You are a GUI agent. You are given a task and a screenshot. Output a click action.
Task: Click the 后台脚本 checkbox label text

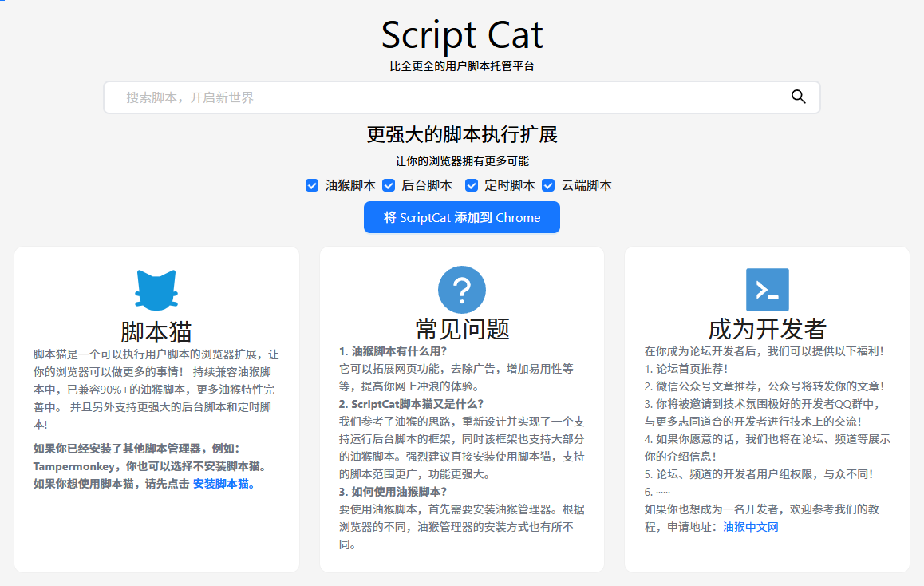tap(427, 186)
